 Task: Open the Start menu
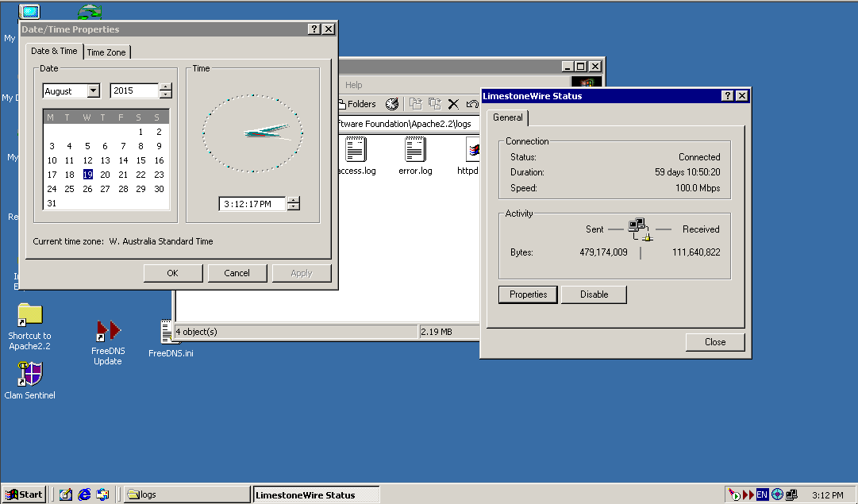pyautogui.click(x=24, y=494)
